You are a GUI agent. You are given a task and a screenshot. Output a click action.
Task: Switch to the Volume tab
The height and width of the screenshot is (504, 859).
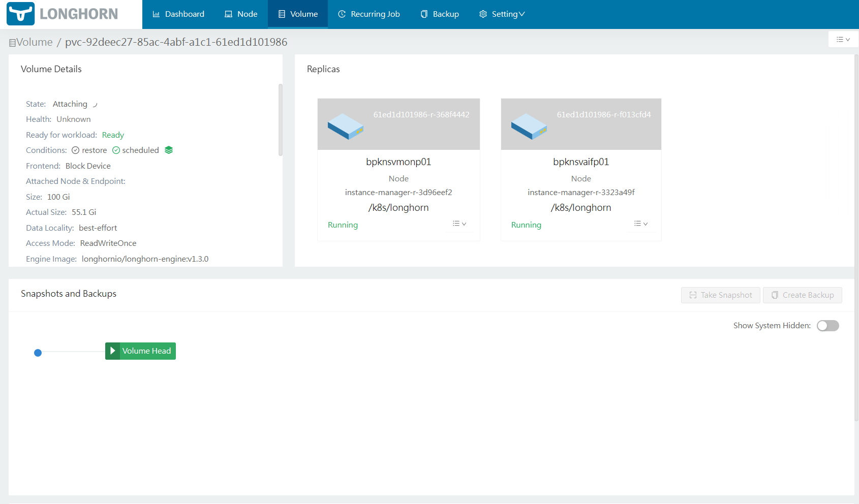(297, 14)
